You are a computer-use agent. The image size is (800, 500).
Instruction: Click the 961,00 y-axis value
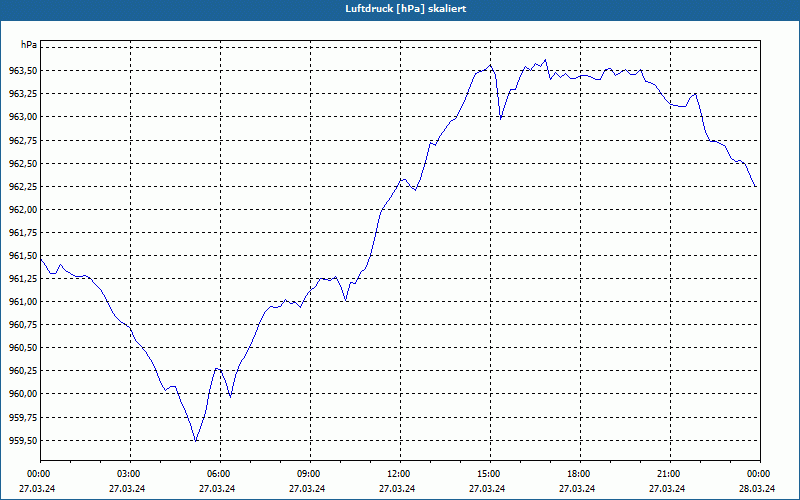click(x=23, y=302)
